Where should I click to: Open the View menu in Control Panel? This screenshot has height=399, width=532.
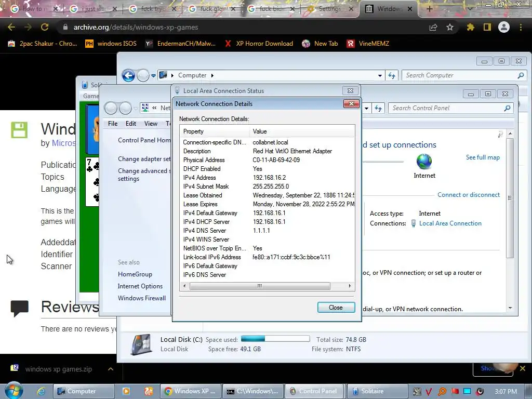coord(151,124)
